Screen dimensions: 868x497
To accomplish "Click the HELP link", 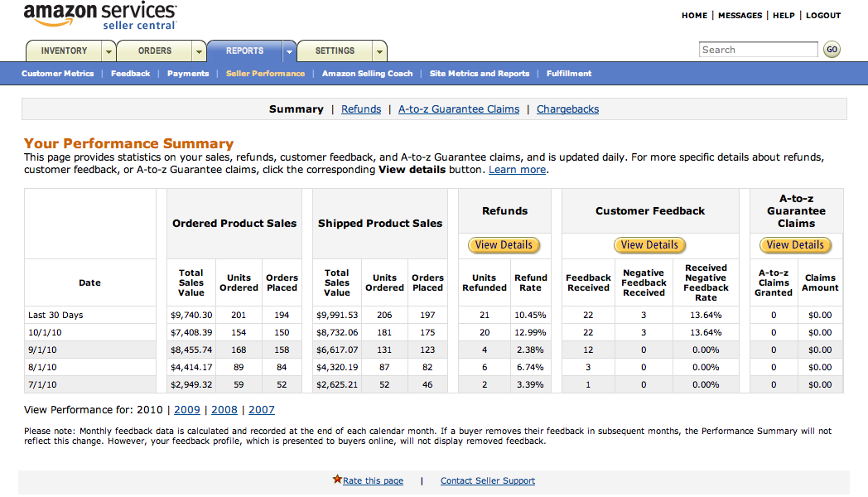I will click(784, 16).
